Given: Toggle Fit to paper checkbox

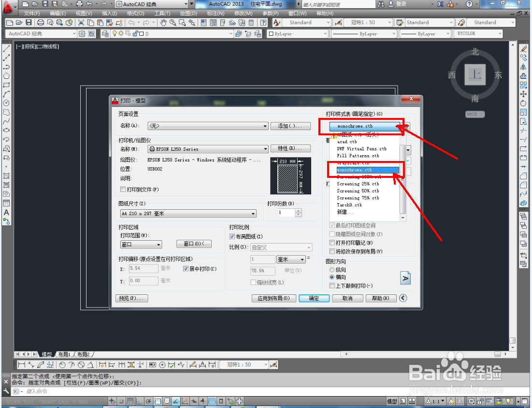Looking at the screenshot, I should 232,236.
